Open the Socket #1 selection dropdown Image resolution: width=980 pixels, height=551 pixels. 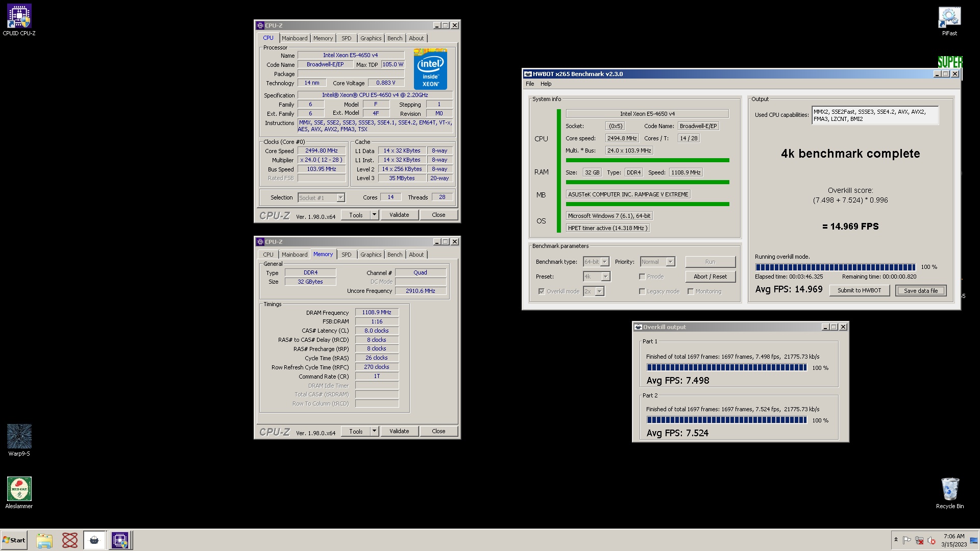[340, 198]
